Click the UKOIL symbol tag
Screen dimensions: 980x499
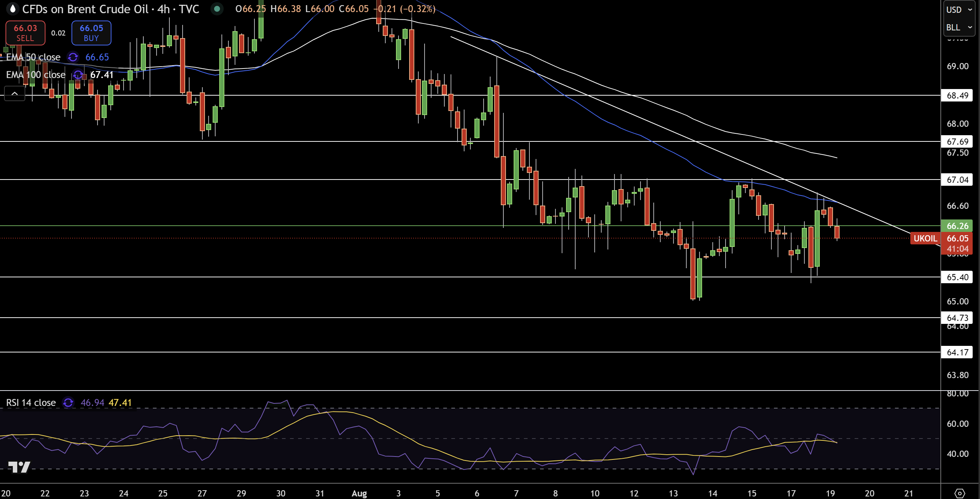click(925, 238)
